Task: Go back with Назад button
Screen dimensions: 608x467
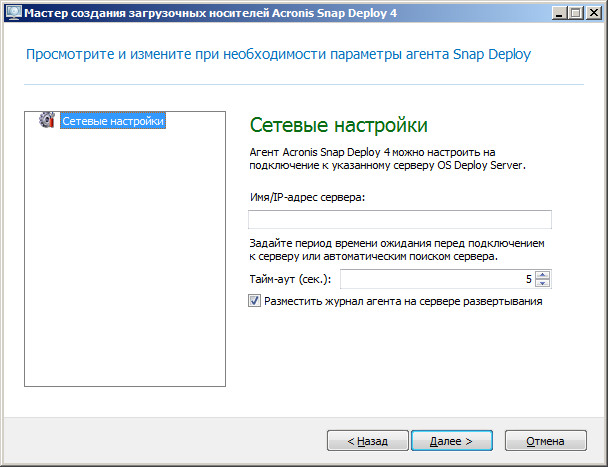Action: [x=368, y=441]
